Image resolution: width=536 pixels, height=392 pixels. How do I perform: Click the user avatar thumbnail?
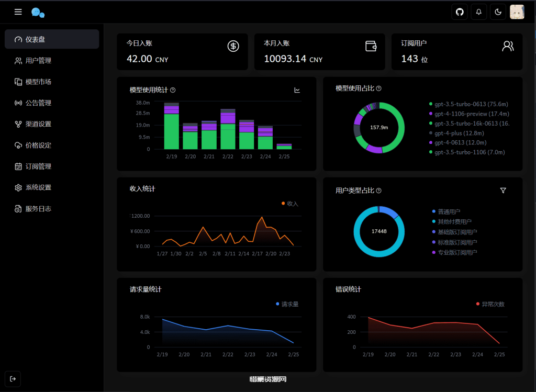[517, 12]
